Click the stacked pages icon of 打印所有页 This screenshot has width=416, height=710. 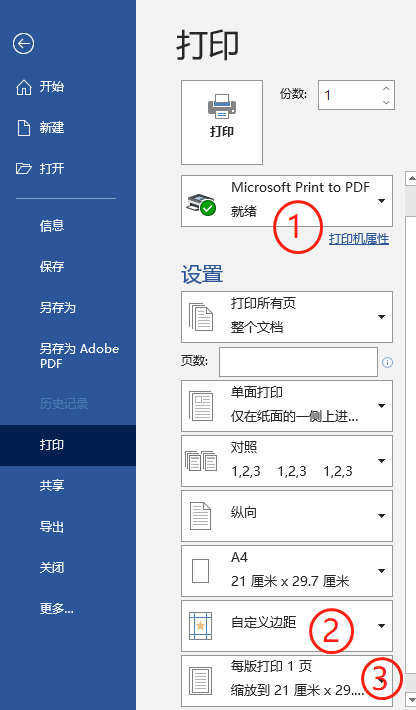(x=201, y=317)
